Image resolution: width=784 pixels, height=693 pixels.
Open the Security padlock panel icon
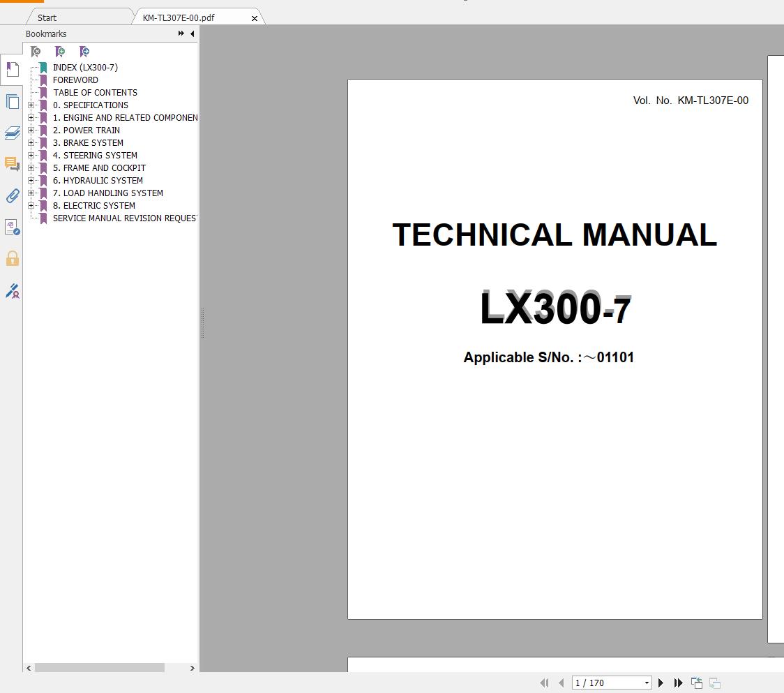(13, 259)
